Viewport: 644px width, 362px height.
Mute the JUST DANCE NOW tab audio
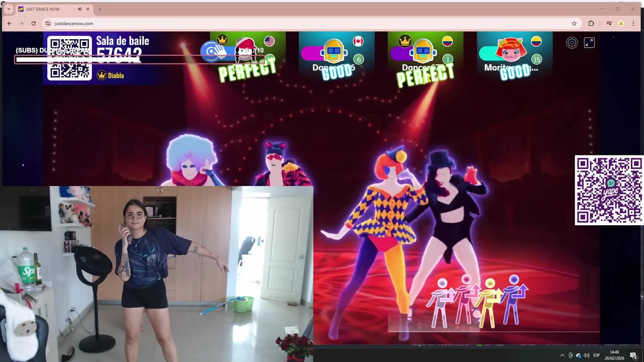(x=79, y=9)
